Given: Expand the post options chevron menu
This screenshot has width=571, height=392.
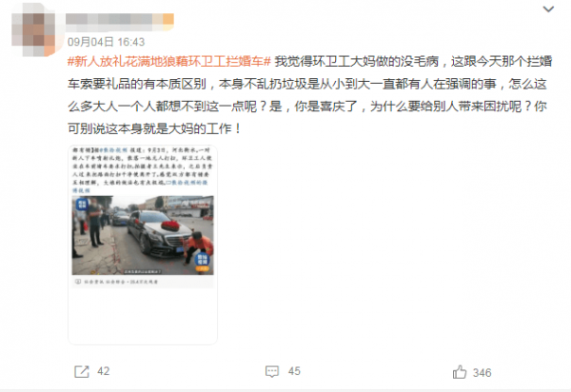Looking at the screenshot, I should coord(548,10).
